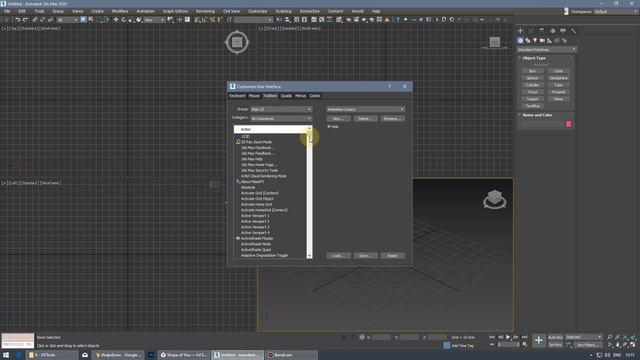Open the Display tab in command panel
Image resolution: width=640 pixels, height=360 pixels.
[563, 31]
